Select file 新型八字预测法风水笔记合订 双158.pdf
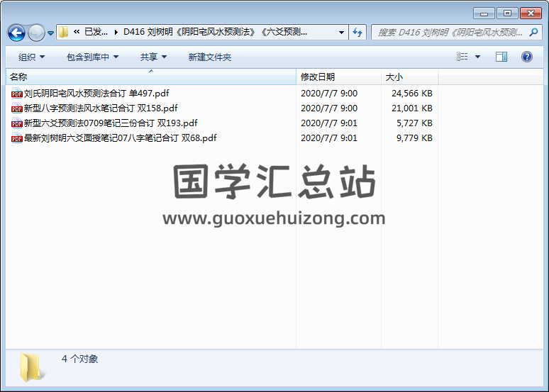The width and height of the screenshot is (549, 392). (x=101, y=108)
